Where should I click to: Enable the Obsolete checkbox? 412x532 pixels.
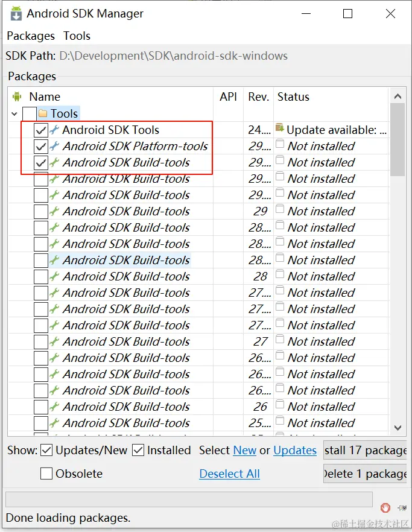46,473
